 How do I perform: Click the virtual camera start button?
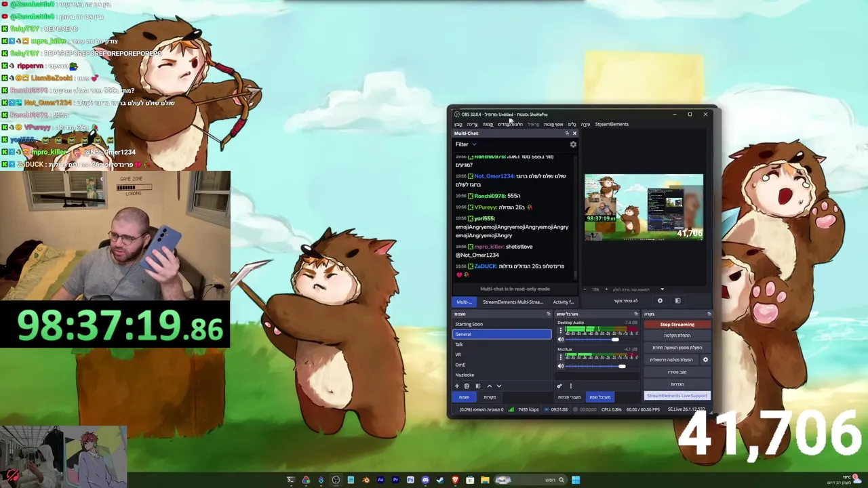[671, 360]
